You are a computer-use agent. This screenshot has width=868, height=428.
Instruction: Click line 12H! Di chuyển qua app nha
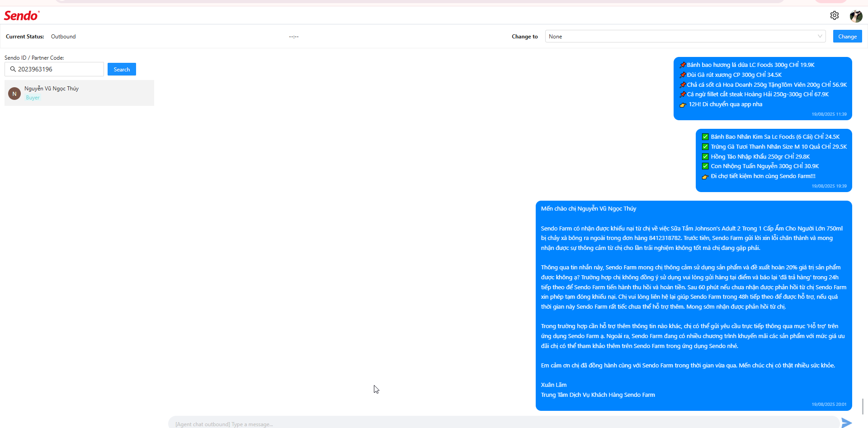(721, 104)
